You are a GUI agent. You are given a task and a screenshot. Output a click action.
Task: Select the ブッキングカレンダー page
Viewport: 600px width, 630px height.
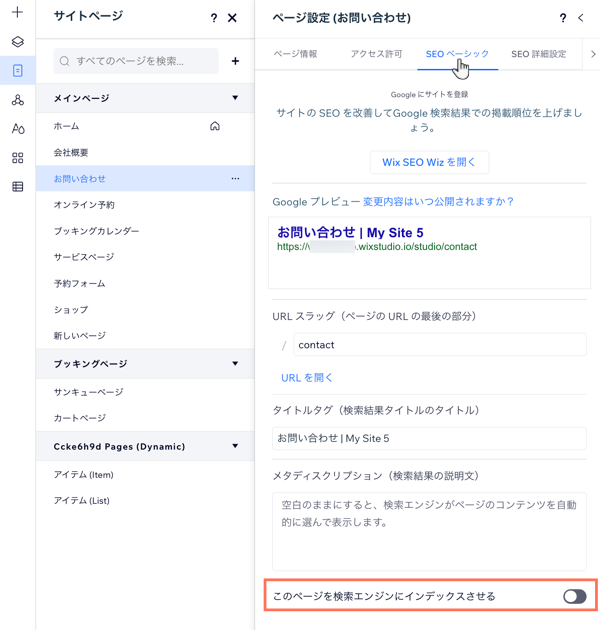pos(145,231)
